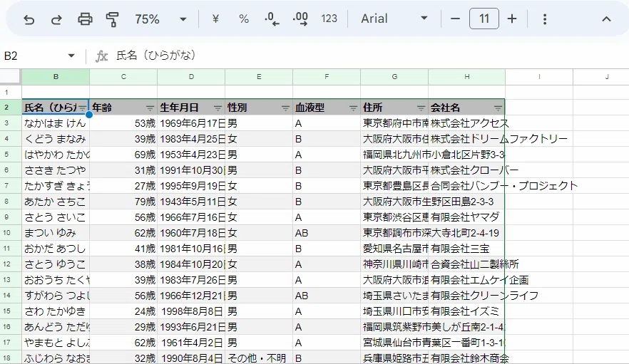Select column E header
629x364 pixels.
(x=259, y=76)
